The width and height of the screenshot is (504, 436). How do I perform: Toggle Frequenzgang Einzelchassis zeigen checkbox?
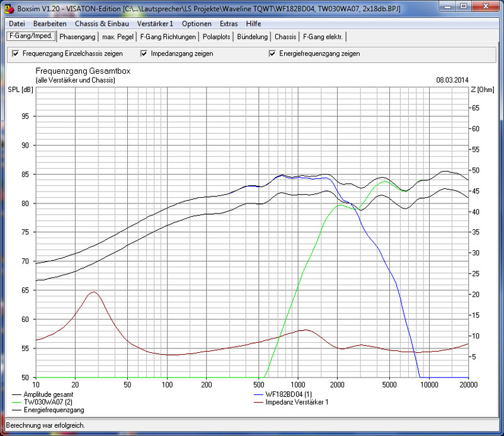tap(16, 54)
